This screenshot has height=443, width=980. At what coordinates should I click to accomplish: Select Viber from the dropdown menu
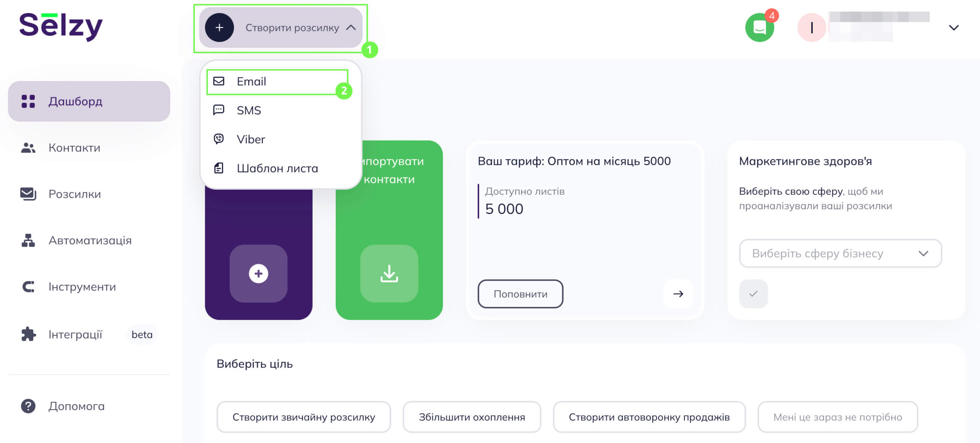tap(281, 139)
